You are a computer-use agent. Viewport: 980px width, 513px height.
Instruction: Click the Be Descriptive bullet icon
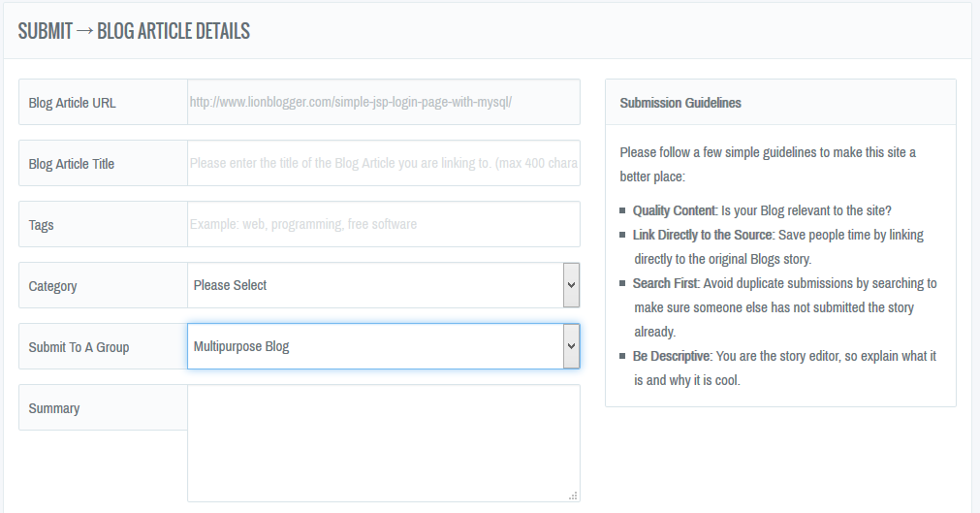coord(623,357)
